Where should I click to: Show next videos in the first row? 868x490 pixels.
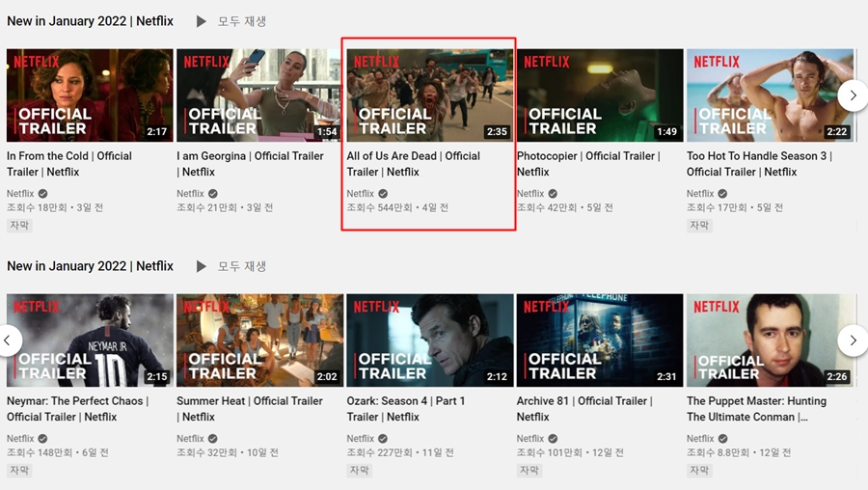click(853, 95)
